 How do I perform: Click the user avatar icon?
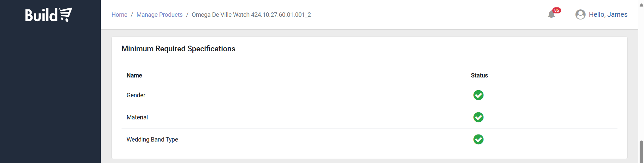pos(580,15)
